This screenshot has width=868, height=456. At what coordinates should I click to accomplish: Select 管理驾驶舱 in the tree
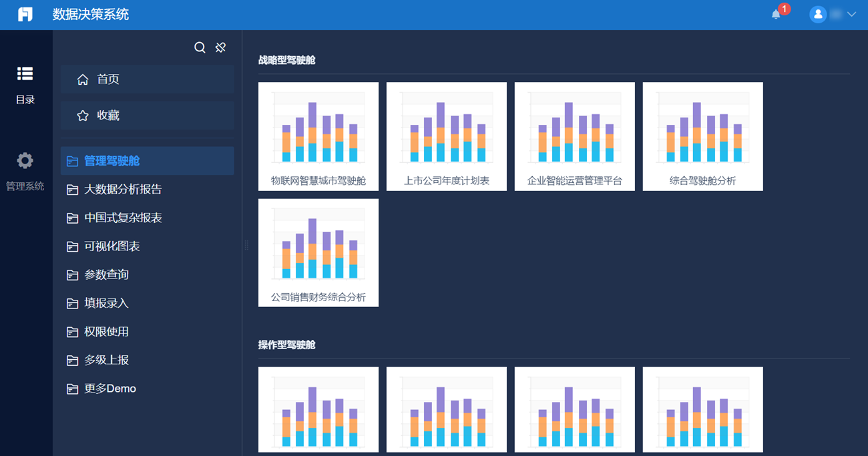point(147,161)
